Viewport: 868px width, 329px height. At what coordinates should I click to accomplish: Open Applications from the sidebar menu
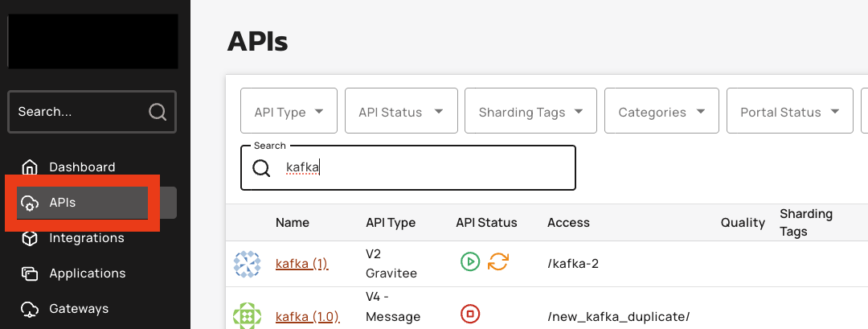click(x=88, y=273)
